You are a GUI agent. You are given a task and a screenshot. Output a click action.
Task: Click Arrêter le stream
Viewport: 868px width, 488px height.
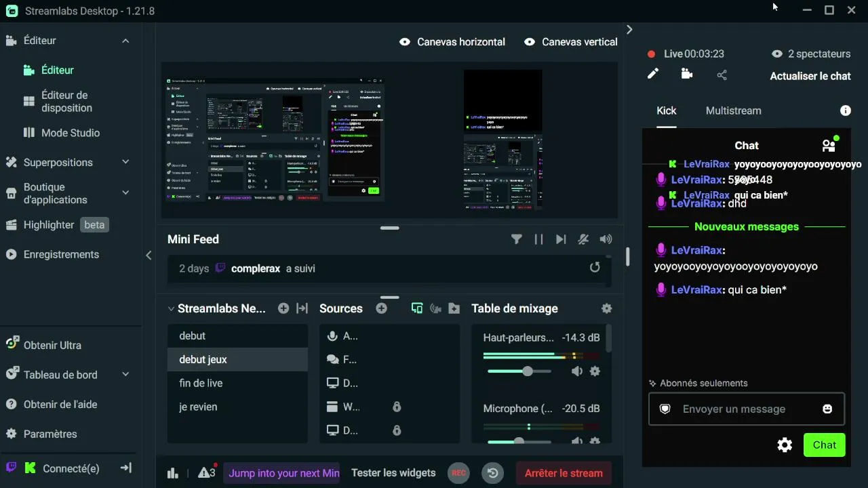pos(564,473)
